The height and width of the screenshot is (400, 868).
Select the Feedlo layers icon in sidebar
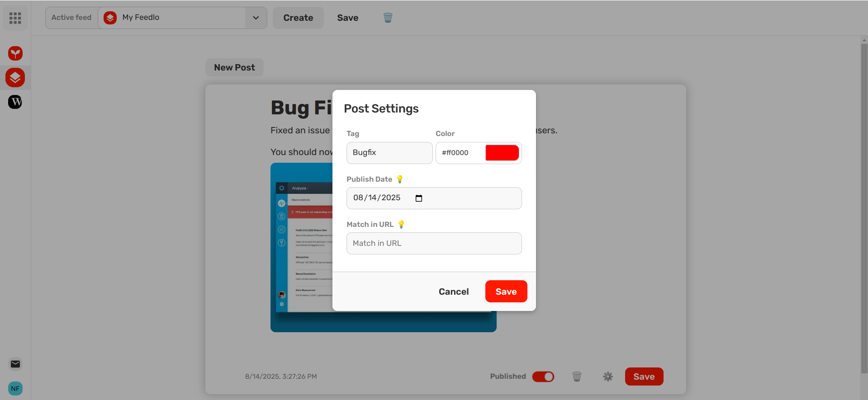pyautogui.click(x=15, y=78)
